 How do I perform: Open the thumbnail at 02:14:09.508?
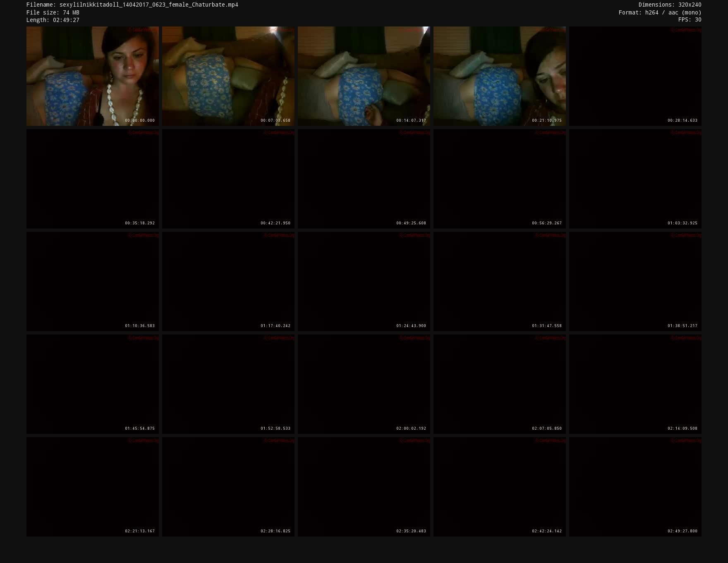(x=635, y=384)
